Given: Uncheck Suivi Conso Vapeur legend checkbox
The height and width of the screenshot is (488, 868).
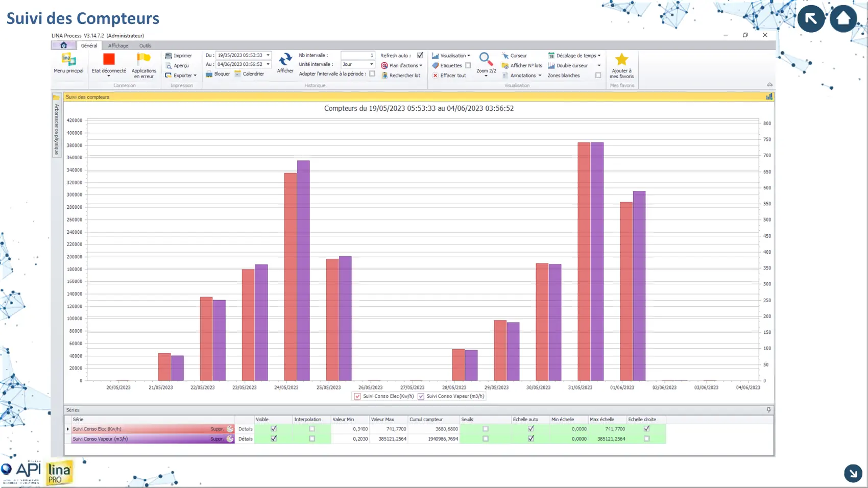Looking at the screenshot, I should (421, 397).
